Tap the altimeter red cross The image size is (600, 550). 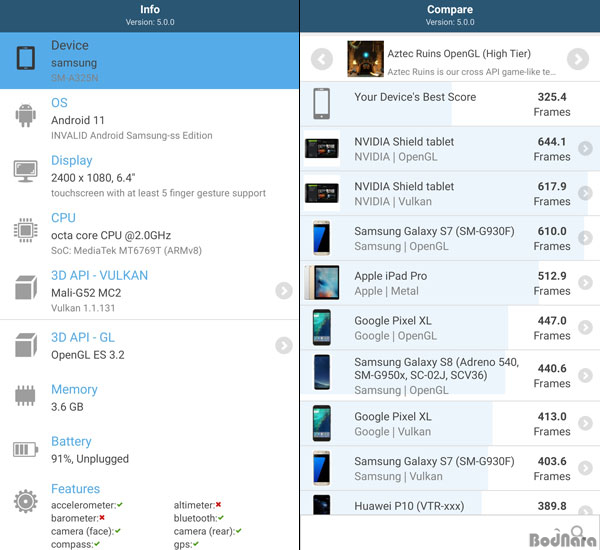(x=218, y=504)
